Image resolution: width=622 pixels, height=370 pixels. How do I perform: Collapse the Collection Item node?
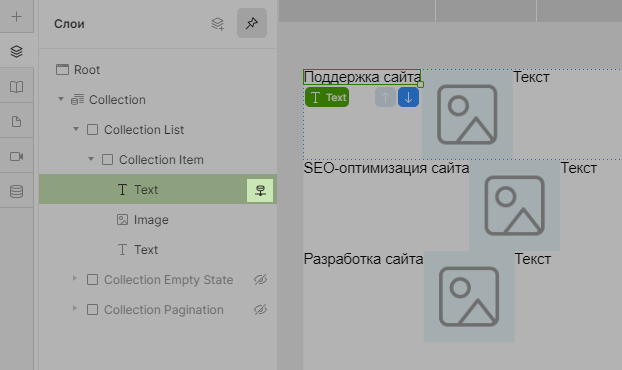coord(91,159)
